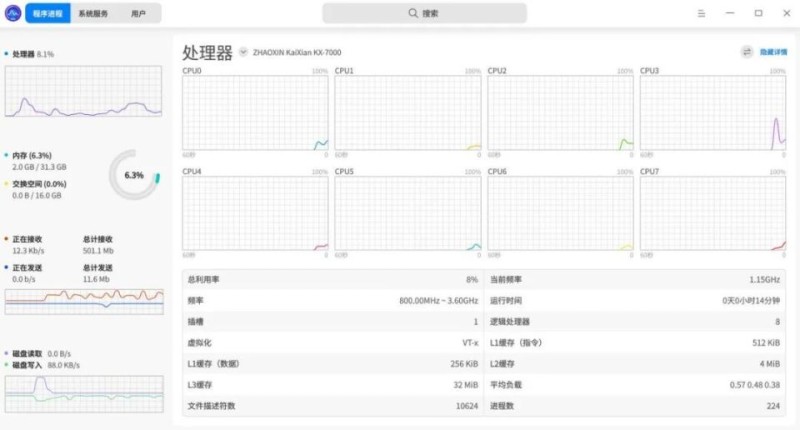The width and height of the screenshot is (800, 430).
Task: Click the memory 6.3% ring chart
Action: click(x=133, y=175)
